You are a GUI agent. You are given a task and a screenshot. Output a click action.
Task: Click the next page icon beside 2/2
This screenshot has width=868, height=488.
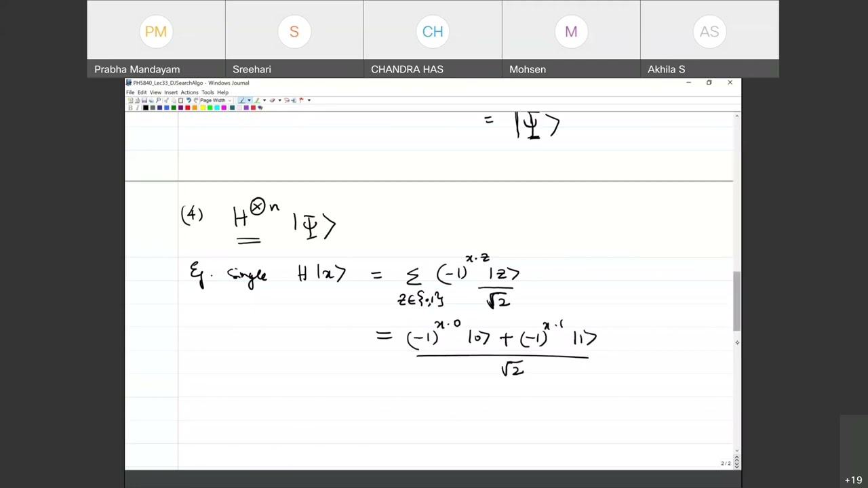(737, 464)
